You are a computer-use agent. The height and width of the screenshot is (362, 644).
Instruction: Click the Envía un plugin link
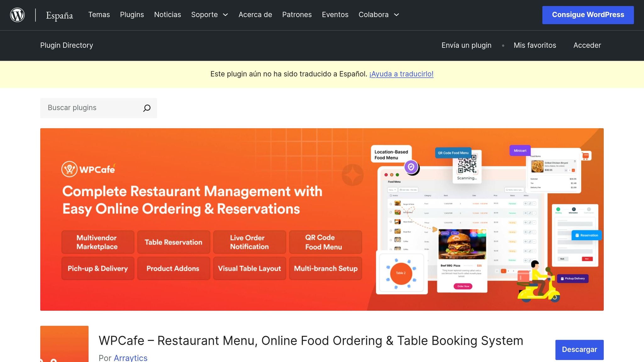click(x=466, y=45)
